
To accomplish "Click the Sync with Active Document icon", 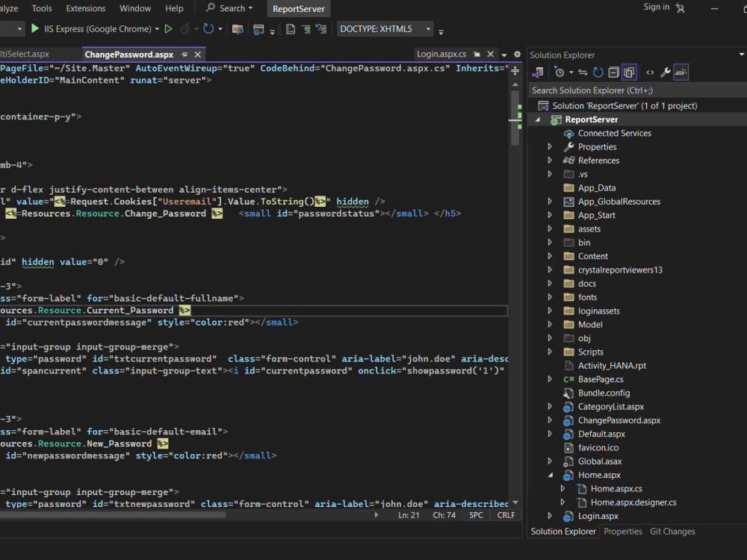I will (x=584, y=72).
